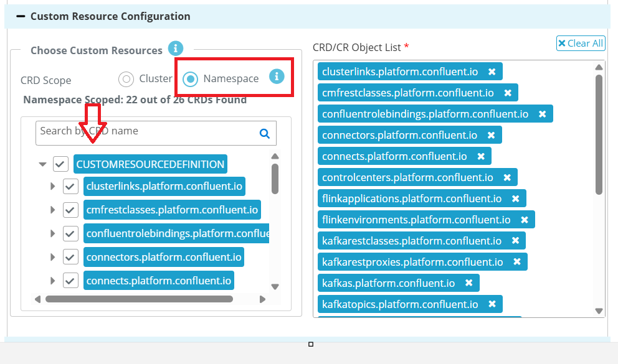Click tree vertical scrollbar thumb

[275, 179]
